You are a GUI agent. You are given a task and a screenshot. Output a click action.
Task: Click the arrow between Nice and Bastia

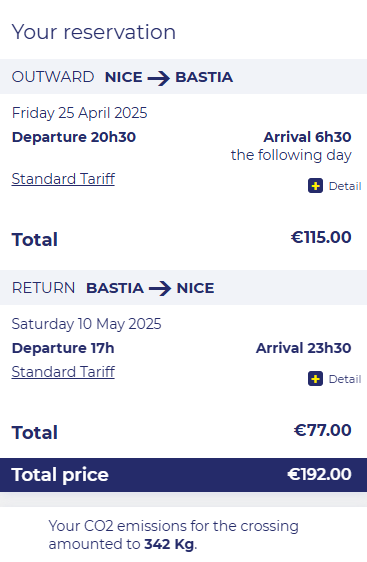159,77
